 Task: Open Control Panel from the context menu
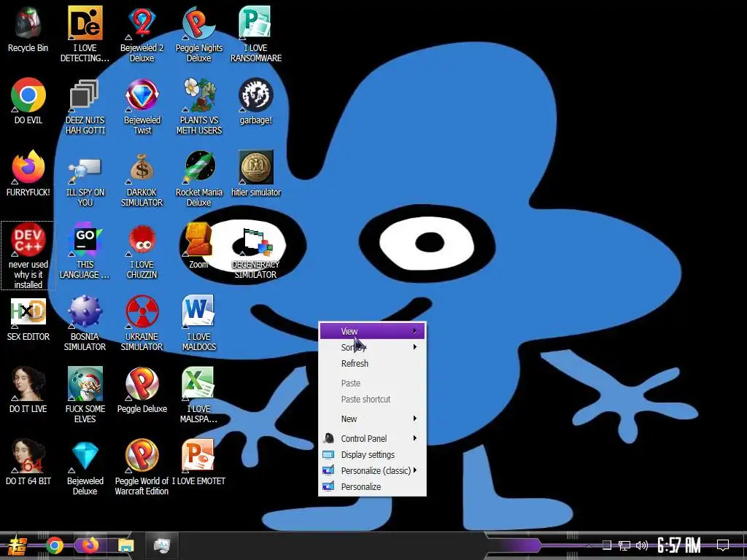(372, 438)
